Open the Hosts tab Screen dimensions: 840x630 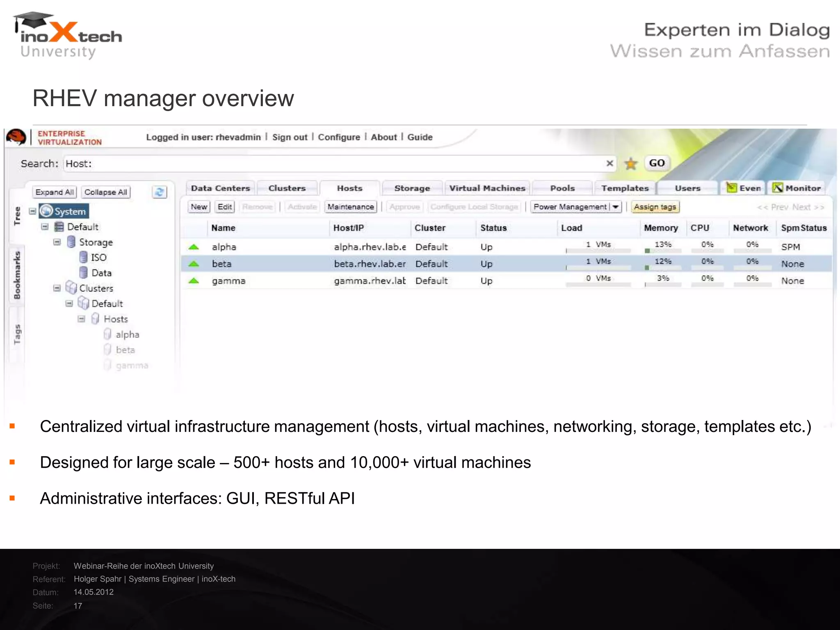point(350,188)
